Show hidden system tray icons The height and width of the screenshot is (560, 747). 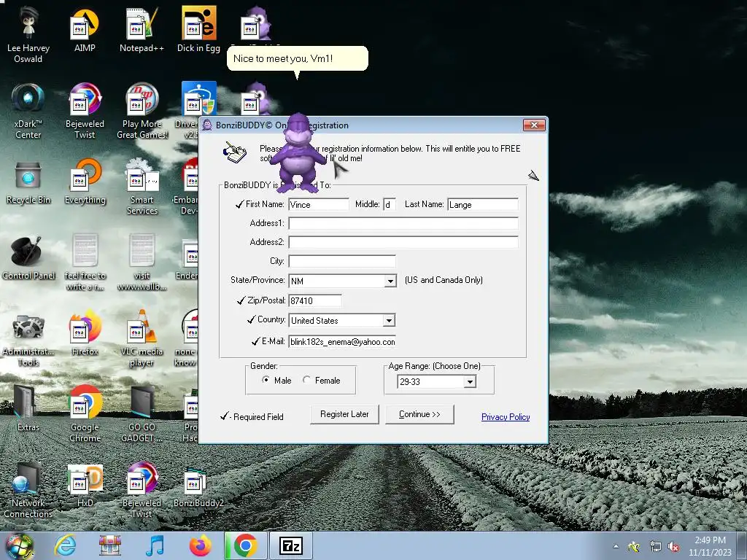(x=616, y=547)
